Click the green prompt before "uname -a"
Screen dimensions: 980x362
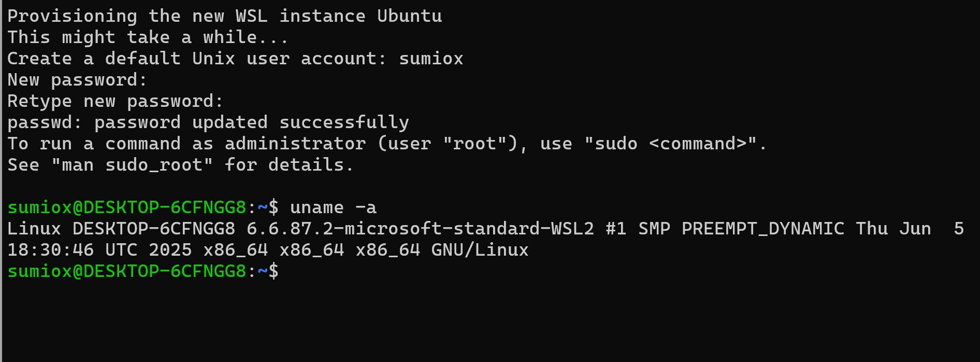coord(126,207)
